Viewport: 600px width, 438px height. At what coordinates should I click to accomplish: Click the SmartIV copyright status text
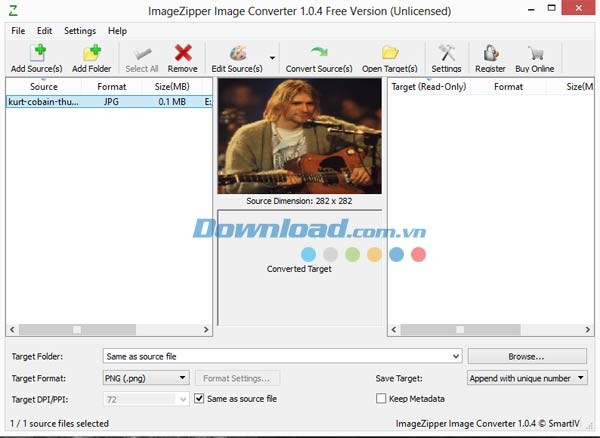click(488, 423)
